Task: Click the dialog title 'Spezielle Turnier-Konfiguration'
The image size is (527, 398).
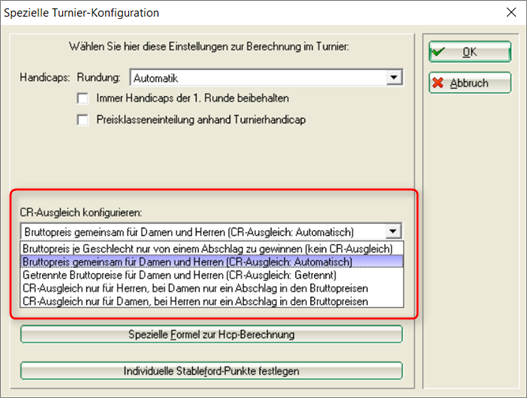Action: pos(81,13)
